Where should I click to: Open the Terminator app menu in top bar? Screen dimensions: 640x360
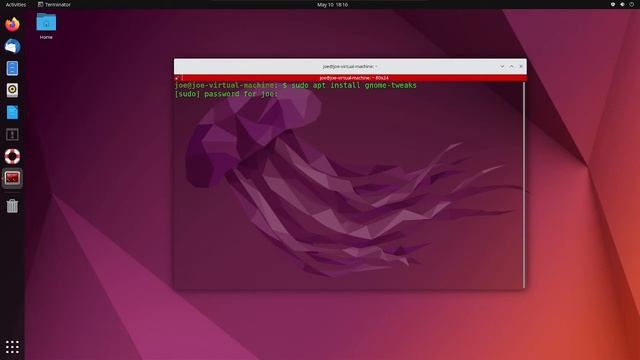coord(54,4)
